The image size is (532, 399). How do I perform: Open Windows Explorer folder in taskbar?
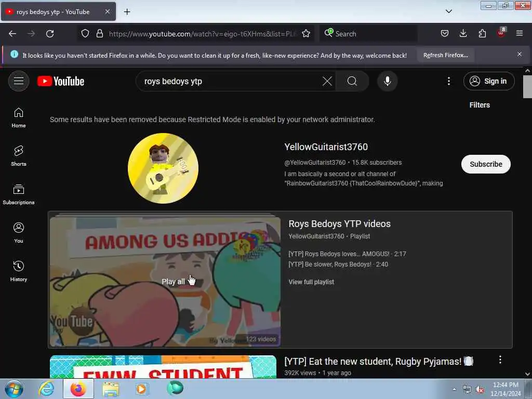(111, 389)
